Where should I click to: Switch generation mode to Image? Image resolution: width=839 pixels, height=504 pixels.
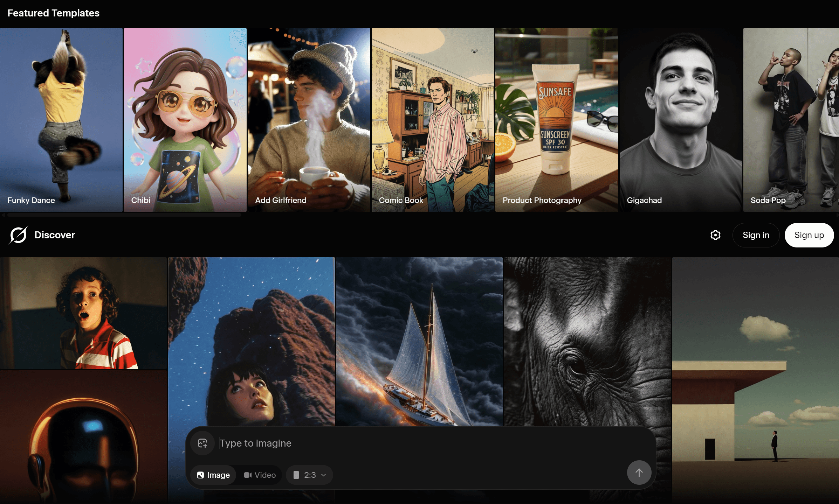click(213, 475)
